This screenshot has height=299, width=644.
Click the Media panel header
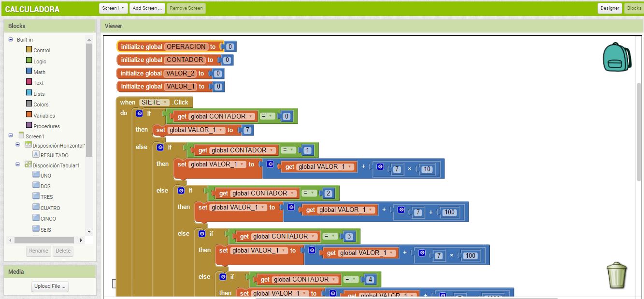click(49, 272)
